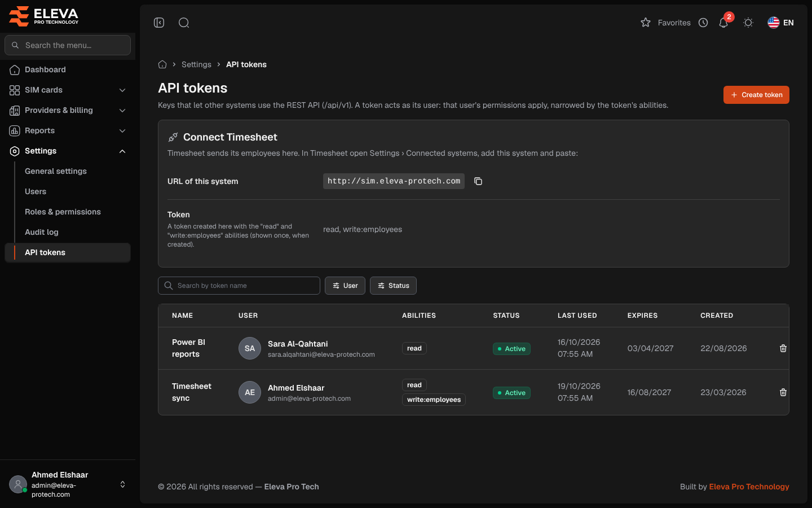Click Settings breadcrumb link
812x508 pixels.
(x=196, y=64)
